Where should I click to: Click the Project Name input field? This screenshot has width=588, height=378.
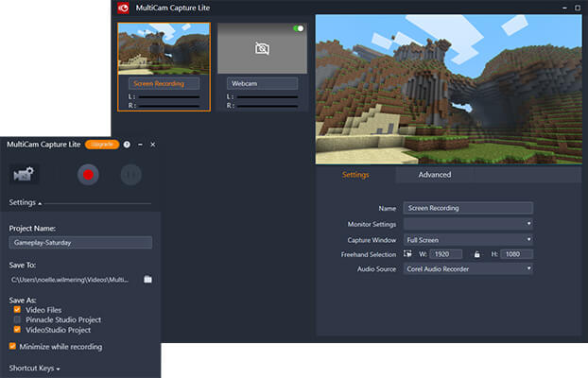pos(80,243)
